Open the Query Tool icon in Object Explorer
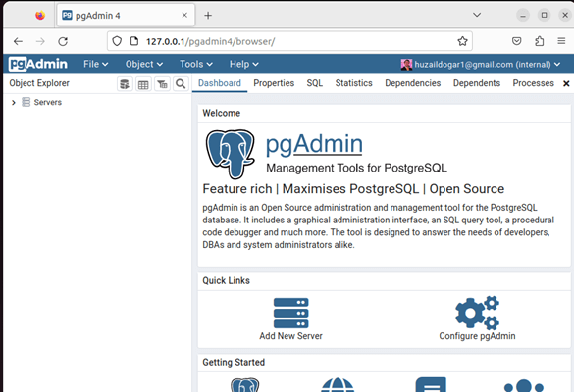The width and height of the screenshot is (574, 392). click(125, 84)
